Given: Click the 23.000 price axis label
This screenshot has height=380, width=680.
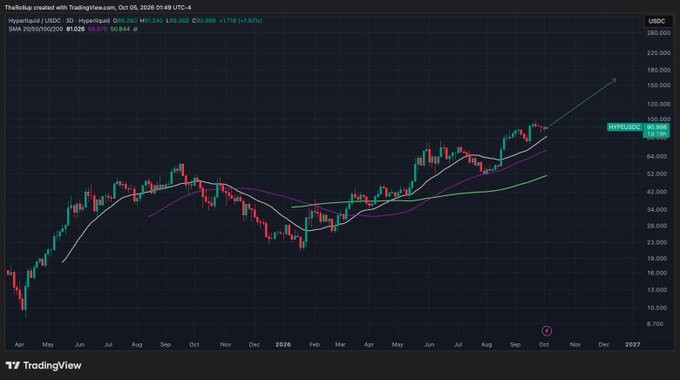Looking at the screenshot, I should pyautogui.click(x=657, y=242).
